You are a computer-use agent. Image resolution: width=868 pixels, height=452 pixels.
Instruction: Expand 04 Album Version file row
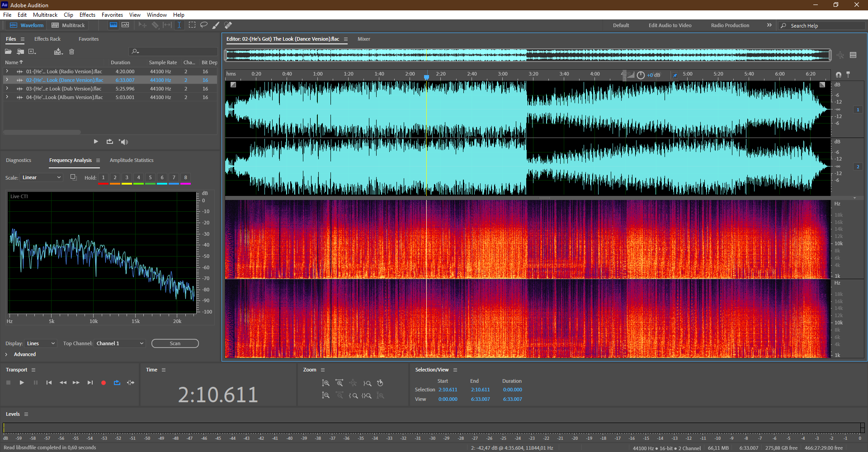point(7,97)
